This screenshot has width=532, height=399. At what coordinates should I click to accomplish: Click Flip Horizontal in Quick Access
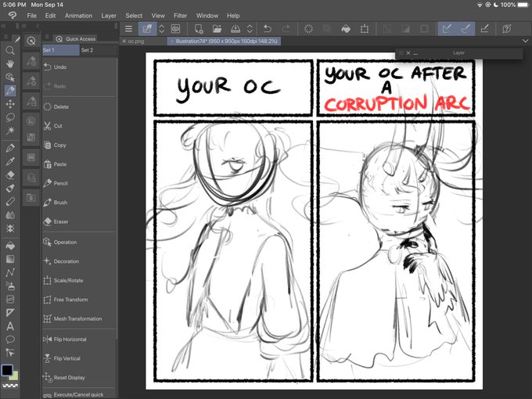79,340
